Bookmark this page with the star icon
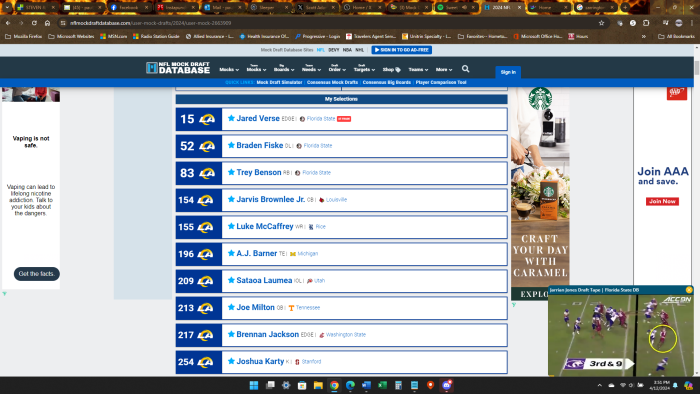Screen dimensions: 700x394 [x=601, y=23]
